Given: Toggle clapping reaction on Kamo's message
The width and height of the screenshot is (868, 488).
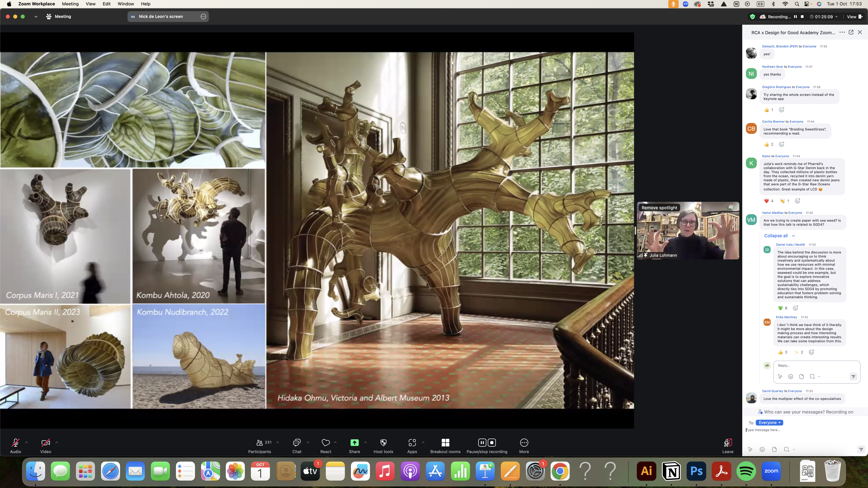Looking at the screenshot, I should 784,201.
